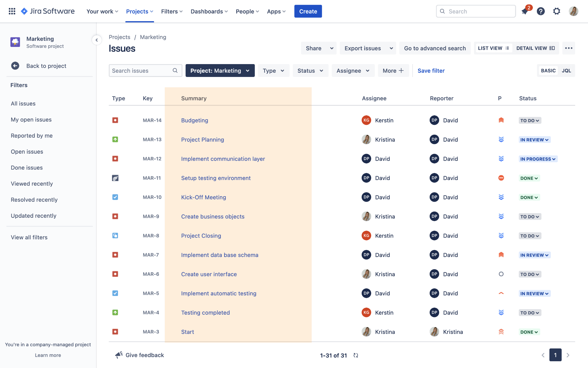
Task: Select Done issues in the sidebar filters
Action: pyautogui.click(x=27, y=167)
